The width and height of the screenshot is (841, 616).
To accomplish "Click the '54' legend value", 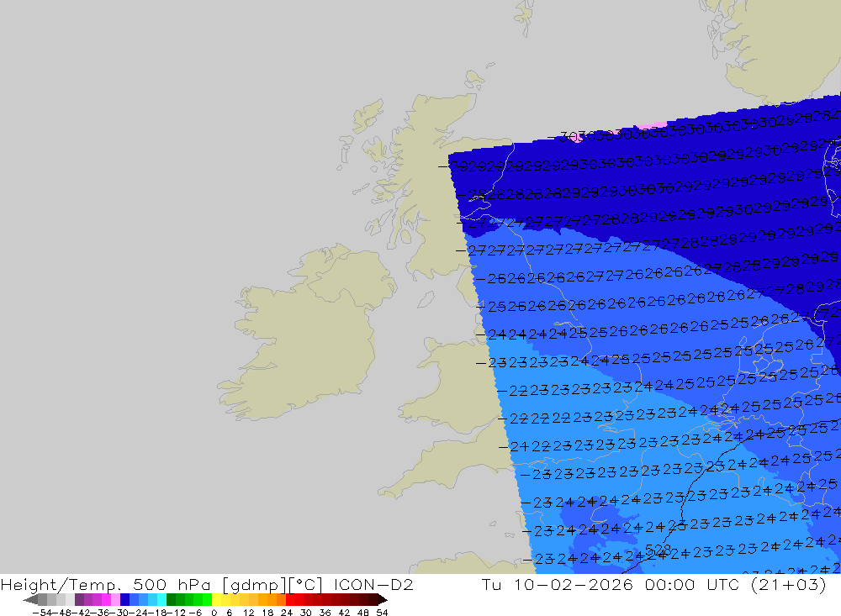I will click(x=382, y=613).
